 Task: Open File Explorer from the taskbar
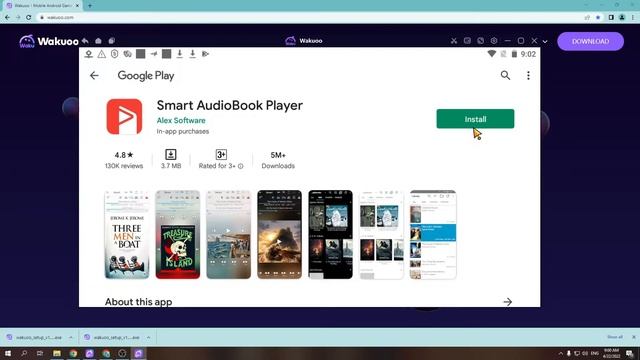tap(57, 353)
